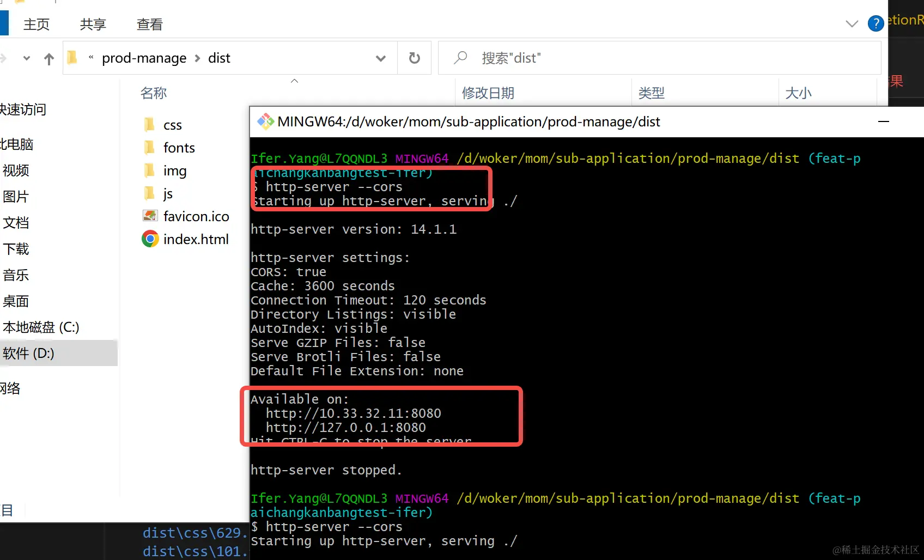Open 桌面 in the navigation pane
Screen dimensions: 924x560
(16, 301)
